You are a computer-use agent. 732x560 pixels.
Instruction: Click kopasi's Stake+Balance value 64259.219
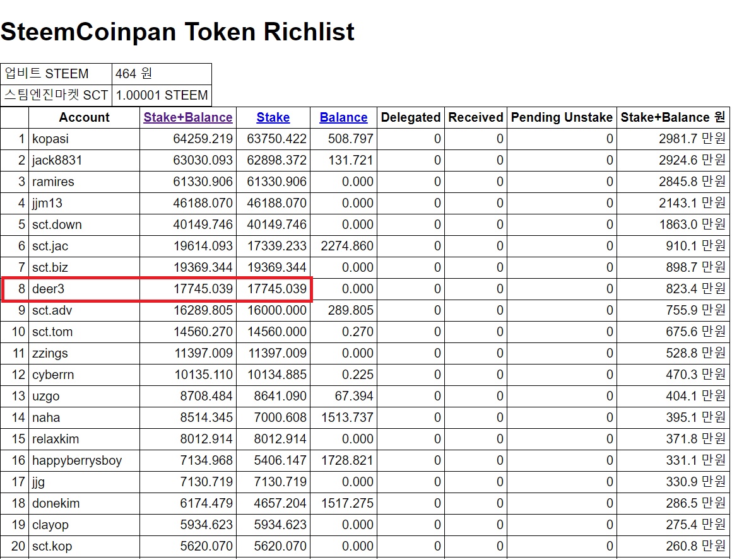203,139
